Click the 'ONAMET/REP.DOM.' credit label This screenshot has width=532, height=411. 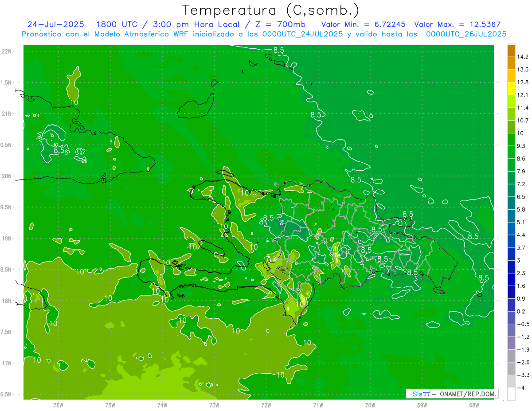coord(468,394)
